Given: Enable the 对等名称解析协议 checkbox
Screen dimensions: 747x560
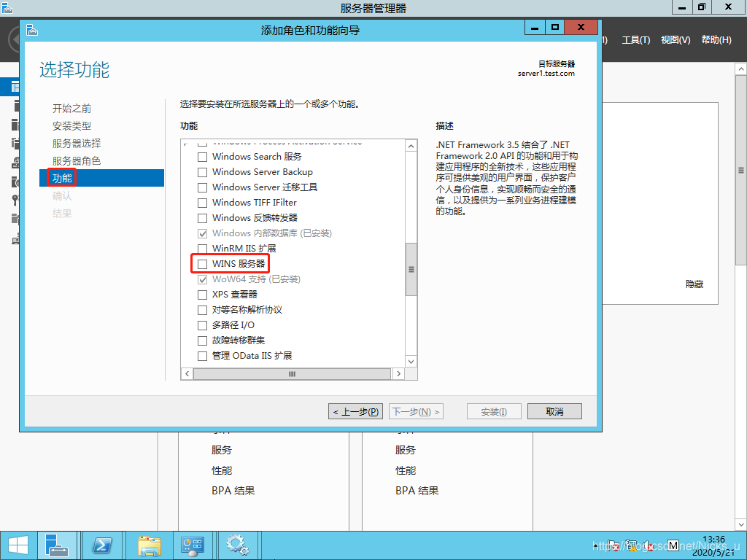Looking at the screenshot, I should (203, 310).
